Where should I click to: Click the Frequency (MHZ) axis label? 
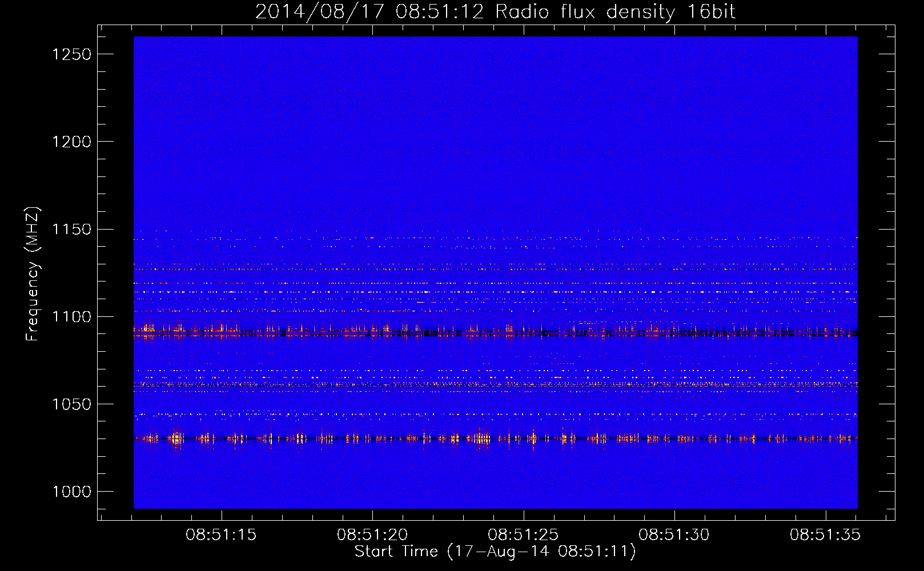[x=33, y=274]
